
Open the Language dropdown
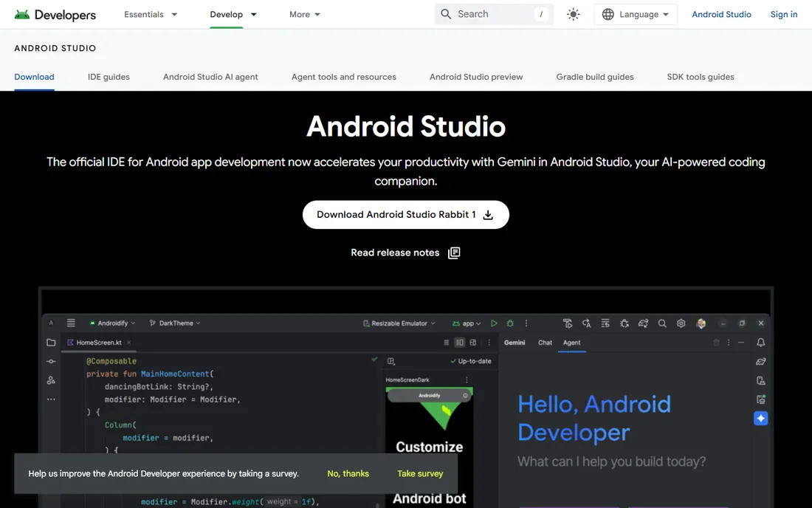click(636, 15)
